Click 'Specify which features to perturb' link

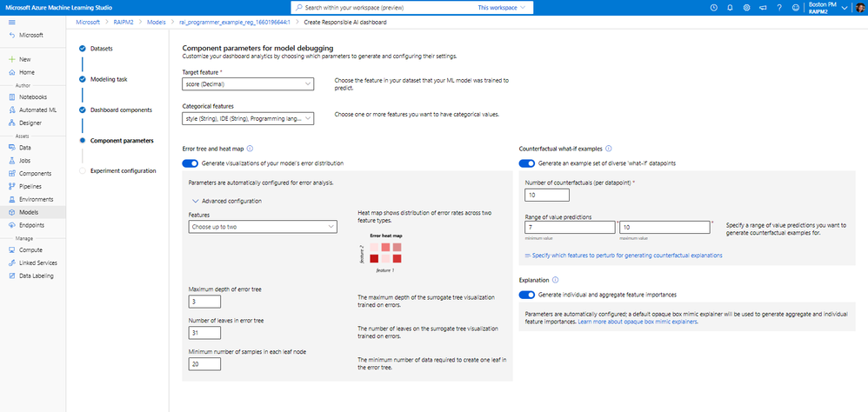[624, 256]
